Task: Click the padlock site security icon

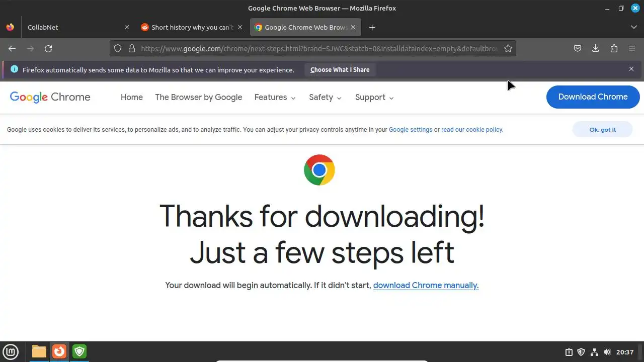Action: tap(132, 48)
